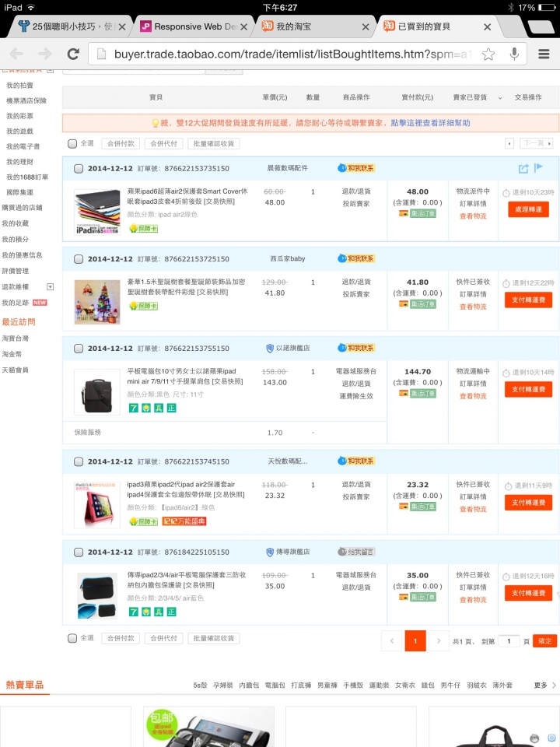Image resolution: width=560 pixels, height=747 pixels.
Task: Tick the bottom 全選 checkbox
Action: (72, 638)
